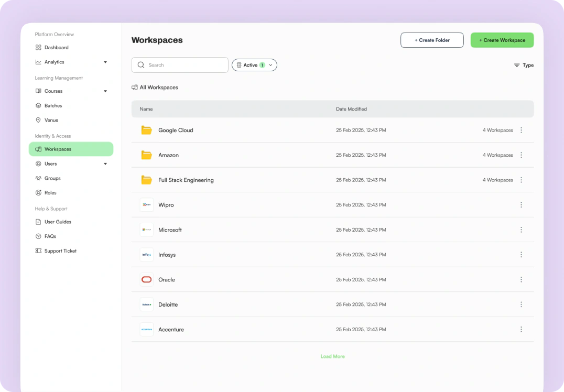Open the Type sort dropdown
564x392 pixels.
click(x=524, y=65)
